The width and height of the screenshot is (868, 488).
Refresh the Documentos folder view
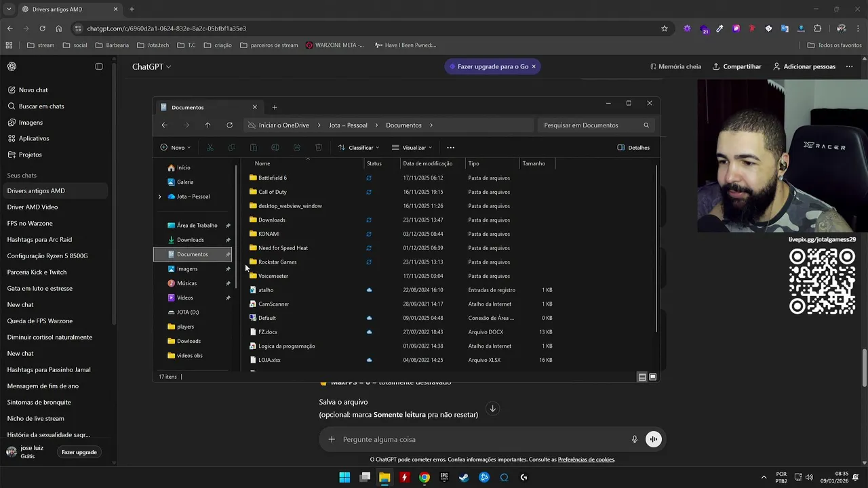[x=229, y=125]
